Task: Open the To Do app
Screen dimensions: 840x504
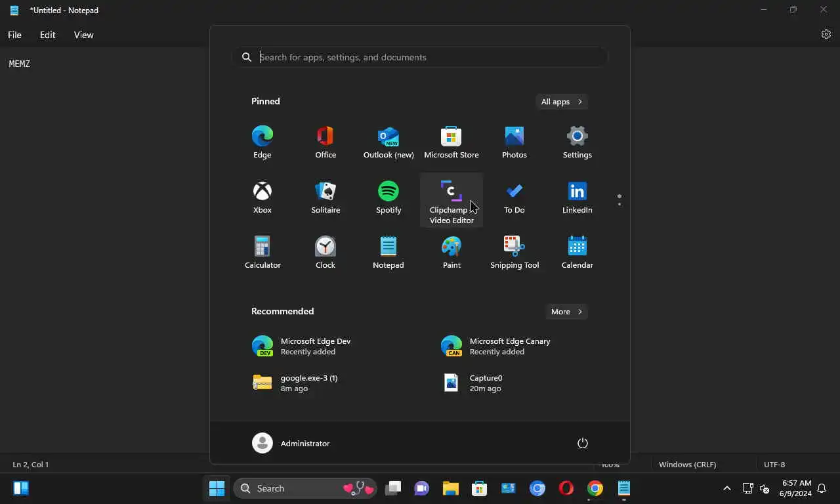Action: [514, 198]
